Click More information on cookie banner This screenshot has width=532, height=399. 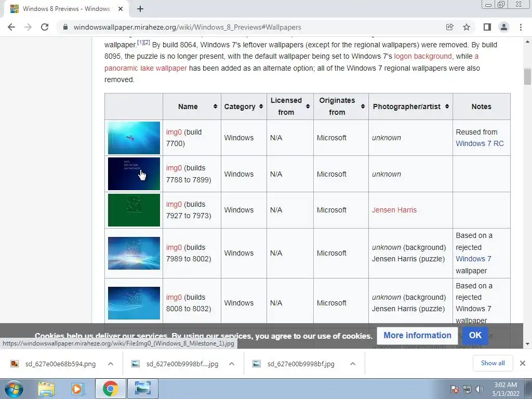point(417,335)
